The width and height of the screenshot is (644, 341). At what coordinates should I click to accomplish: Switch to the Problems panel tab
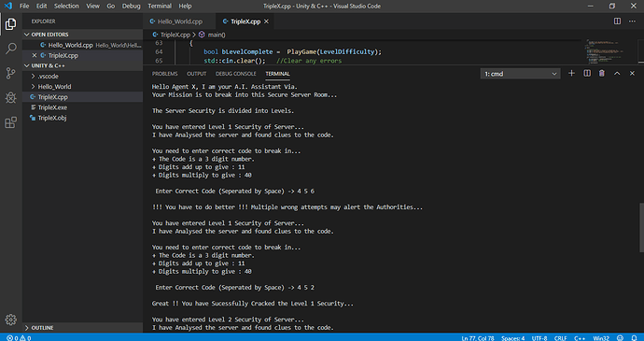[x=164, y=74]
